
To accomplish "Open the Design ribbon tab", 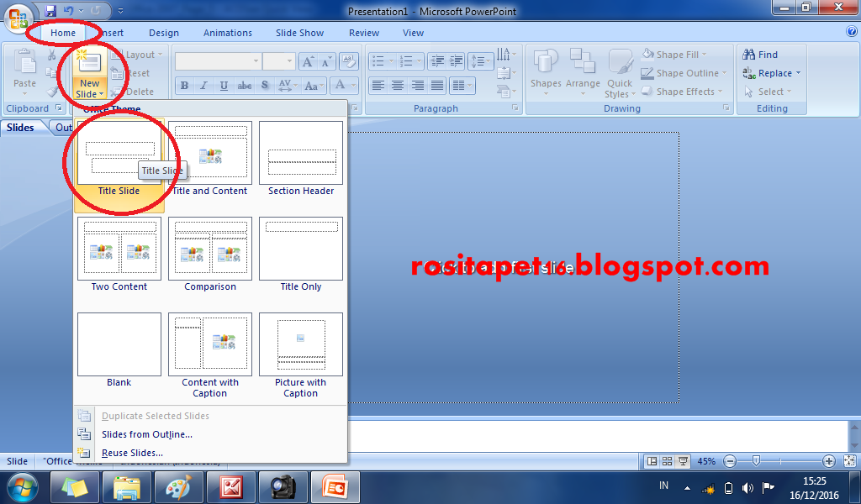I will [x=164, y=33].
